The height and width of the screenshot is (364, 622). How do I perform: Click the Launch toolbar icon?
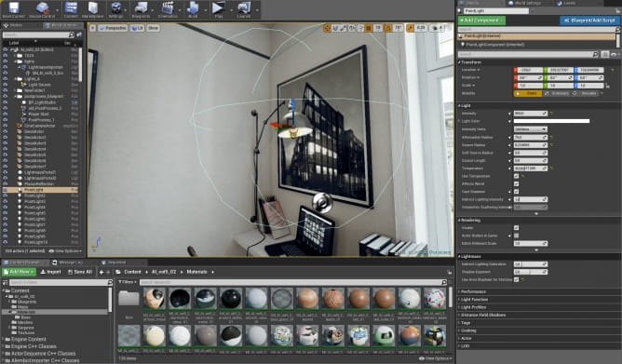[x=244, y=9]
